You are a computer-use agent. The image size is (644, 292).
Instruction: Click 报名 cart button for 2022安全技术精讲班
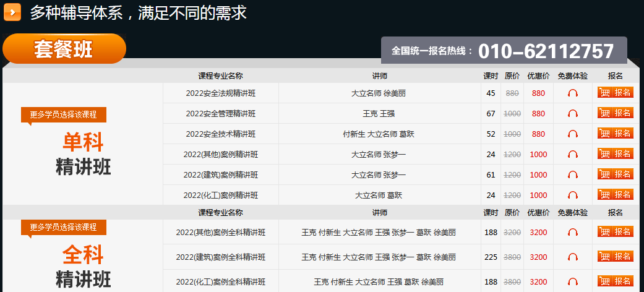[x=616, y=133]
